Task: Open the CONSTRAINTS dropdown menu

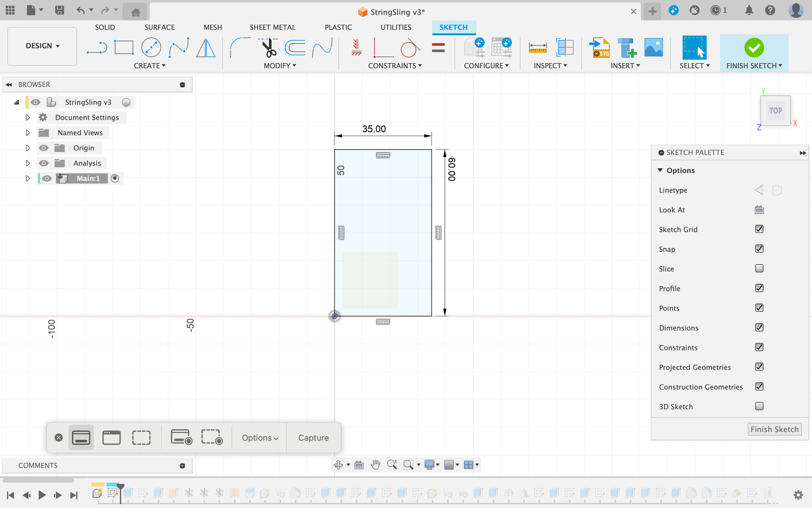Action: point(394,66)
